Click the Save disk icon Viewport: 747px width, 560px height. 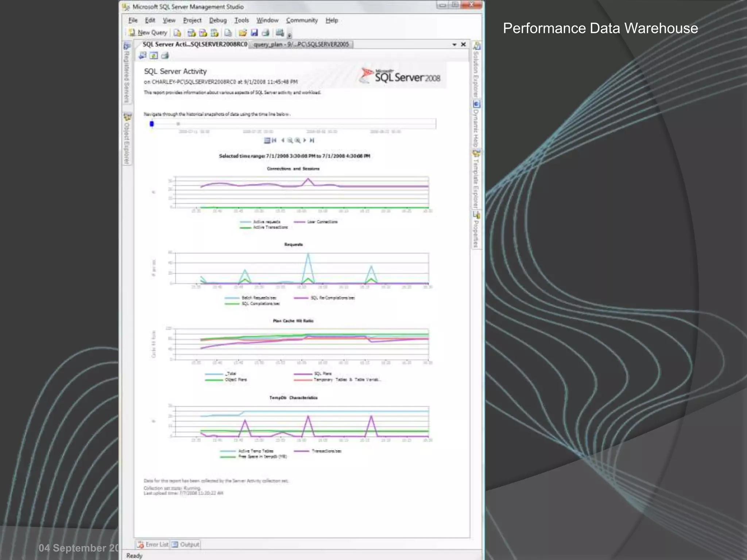coord(254,33)
